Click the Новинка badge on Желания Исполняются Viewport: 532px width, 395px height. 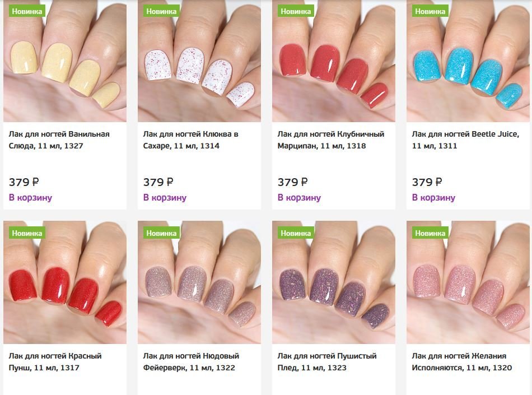pos(430,233)
